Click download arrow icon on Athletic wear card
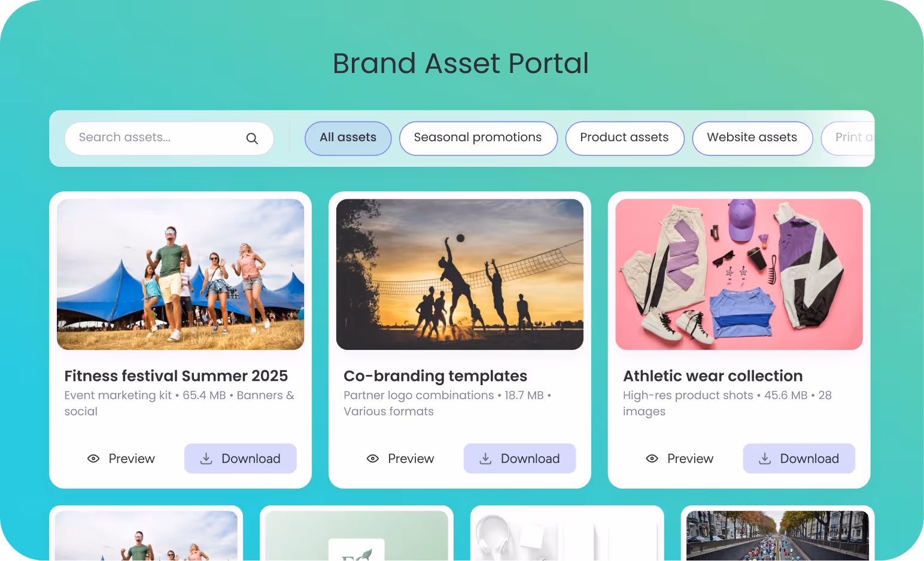 pos(765,459)
